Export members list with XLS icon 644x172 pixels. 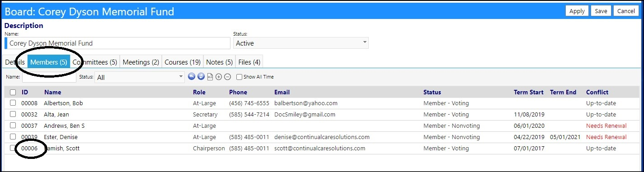pyautogui.click(x=210, y=77)
